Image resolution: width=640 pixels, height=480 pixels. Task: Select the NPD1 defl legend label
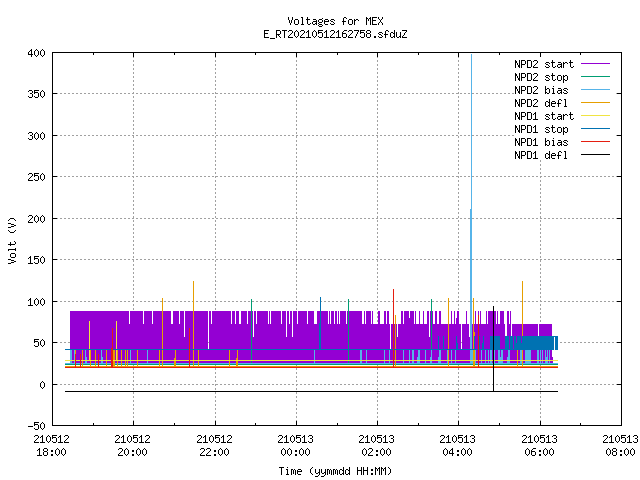(x=541, y=155)
